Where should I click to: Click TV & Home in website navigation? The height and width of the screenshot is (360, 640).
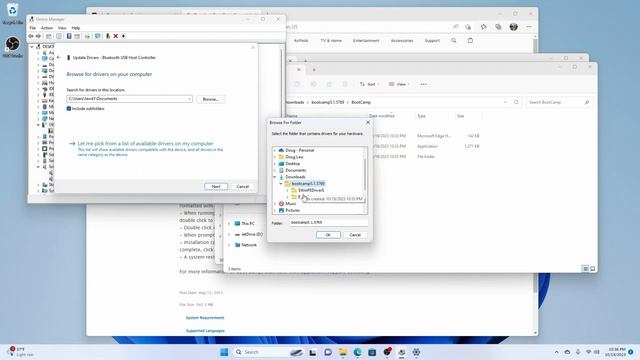tap(331, 41)
